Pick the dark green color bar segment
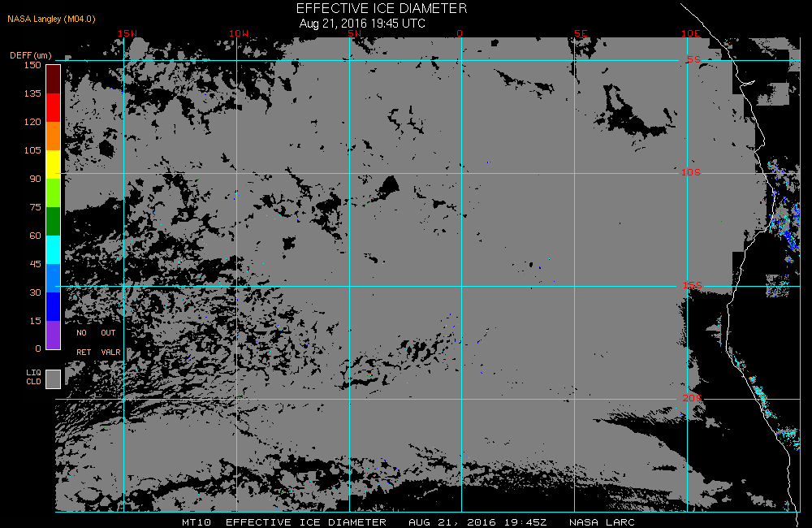 click(x=54, y=221)
